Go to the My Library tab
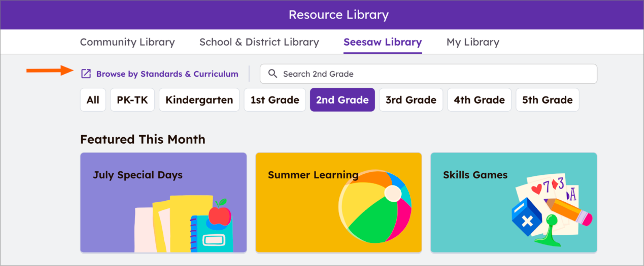Viewport: 644px width, 266px height. click(473, 42)
